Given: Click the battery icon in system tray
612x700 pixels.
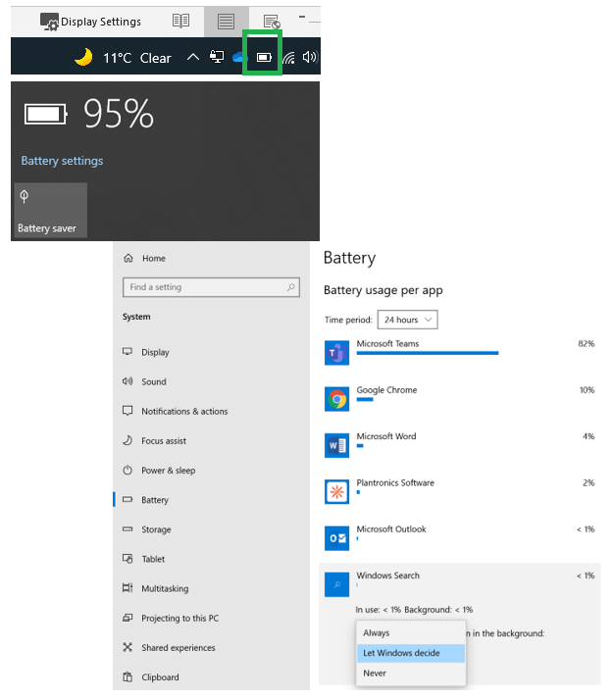Looking at the screenshot, I should 264,57.
